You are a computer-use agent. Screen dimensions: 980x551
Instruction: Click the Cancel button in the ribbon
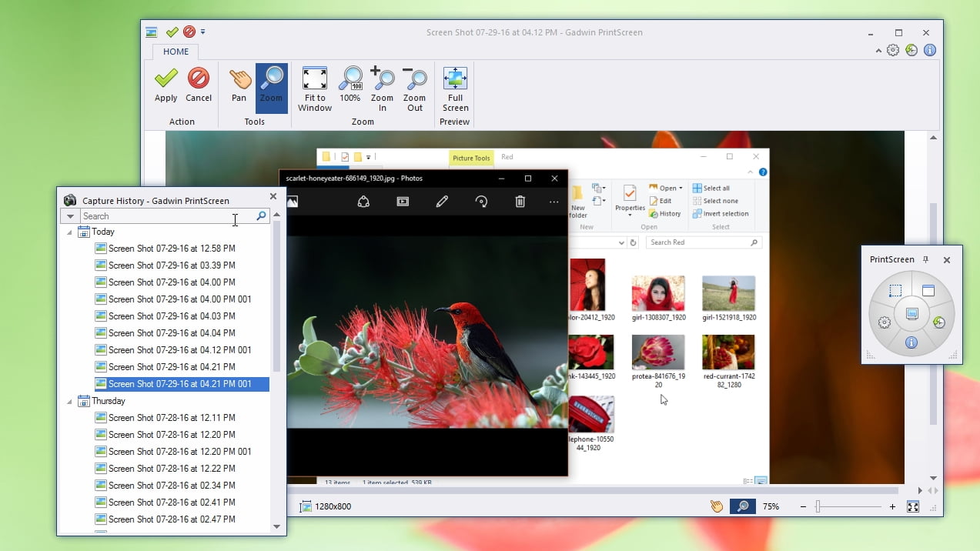pos(199,85)
